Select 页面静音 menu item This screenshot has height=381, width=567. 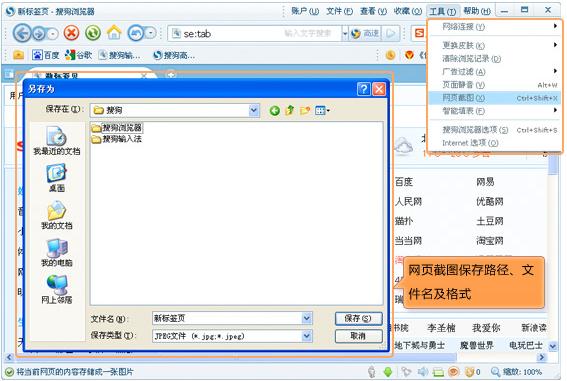tap(495, 85)
